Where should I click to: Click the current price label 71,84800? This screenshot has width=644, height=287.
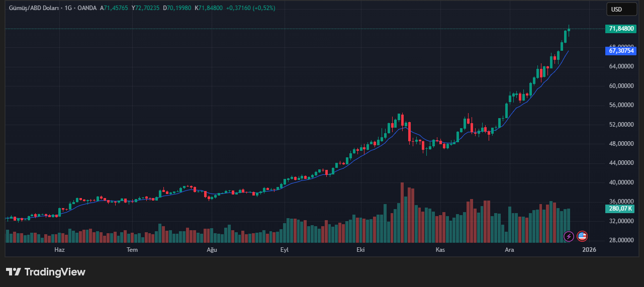621,29
